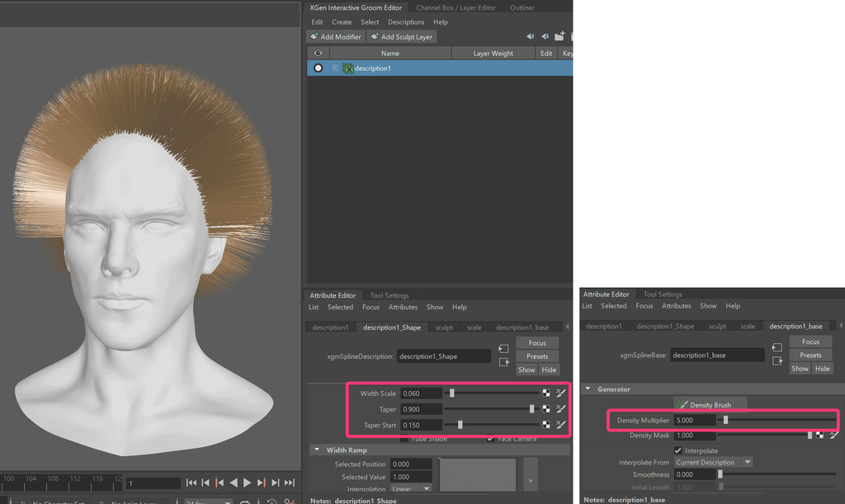845x504 pixels.
Task: Switch to the Outliner tab
Action: 522,8
